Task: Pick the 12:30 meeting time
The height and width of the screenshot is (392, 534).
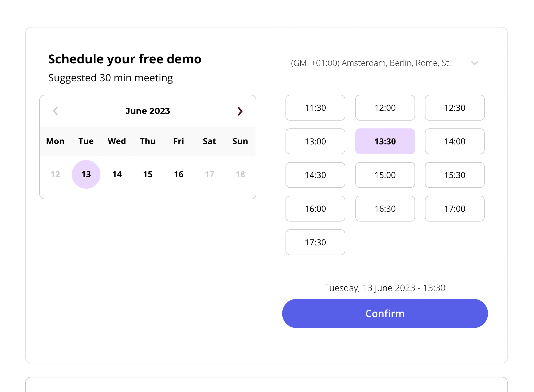Action: pos(455,108)
